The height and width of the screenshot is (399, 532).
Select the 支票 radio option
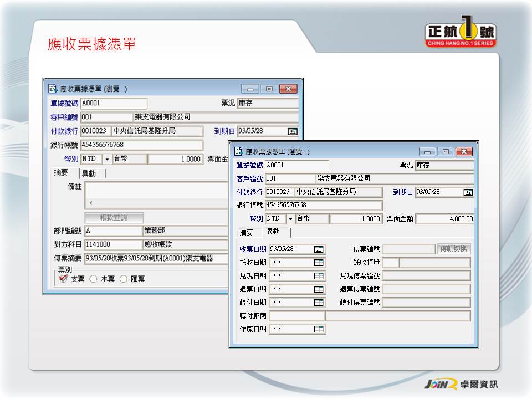64,279
